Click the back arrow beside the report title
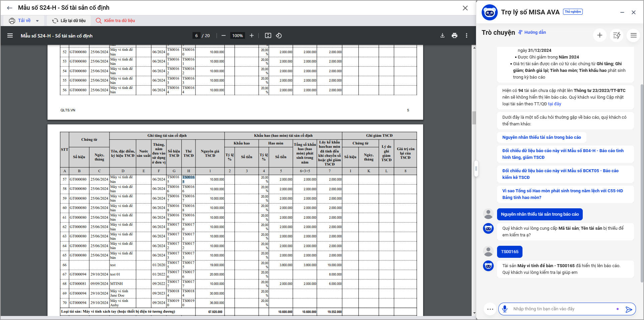 [x=10, y=8]
